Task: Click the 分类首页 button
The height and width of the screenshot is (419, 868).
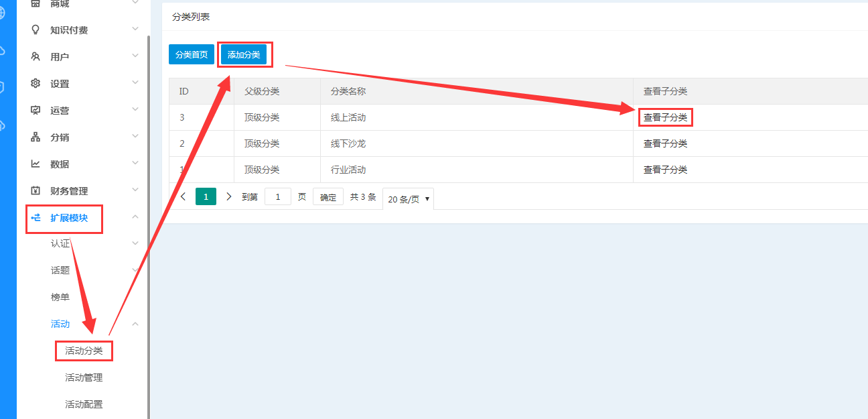Action: click(192, 55)
